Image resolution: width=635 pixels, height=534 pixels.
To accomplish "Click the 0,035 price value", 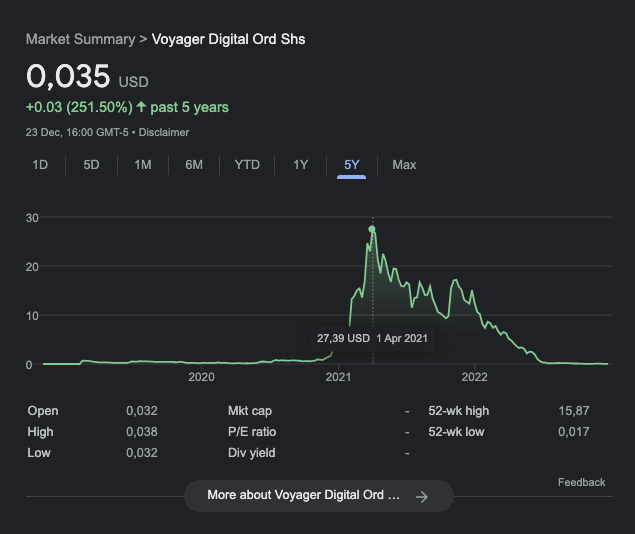I will click(x=68, y=76).
